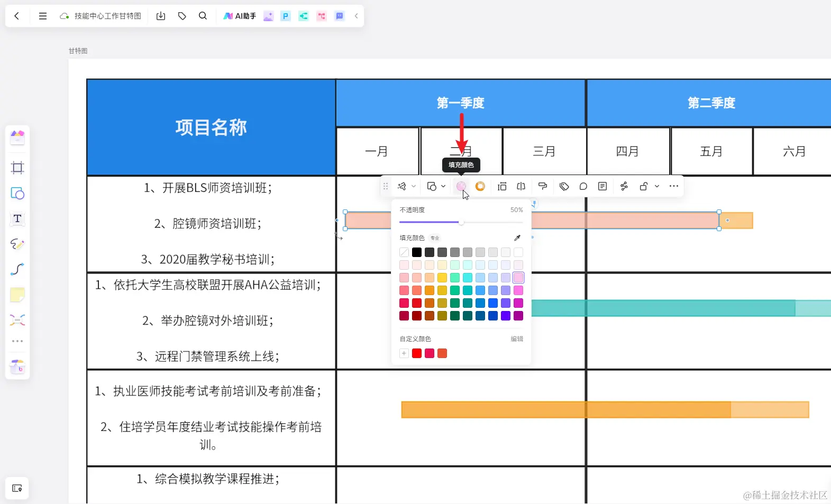Choose the sticky note tool
Image resolution: width=831 pixels, height=504 pixels.
(x=17, y=295)
